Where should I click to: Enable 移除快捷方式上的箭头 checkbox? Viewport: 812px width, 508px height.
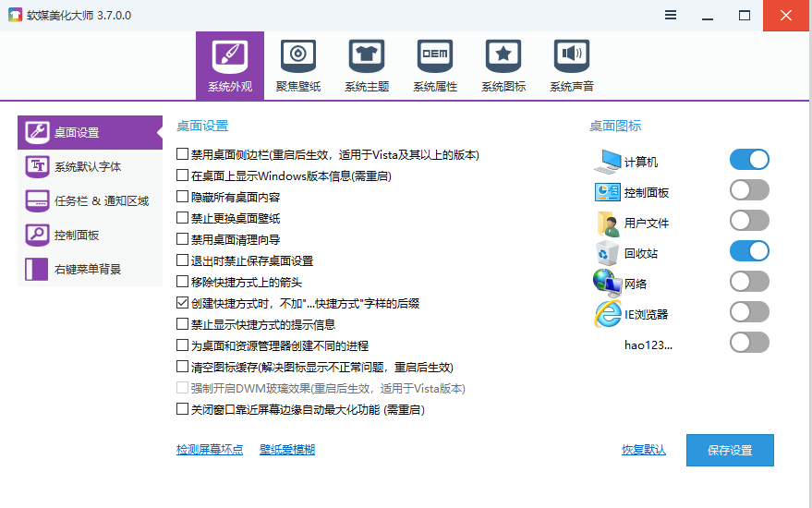click(x=182, y=281)
